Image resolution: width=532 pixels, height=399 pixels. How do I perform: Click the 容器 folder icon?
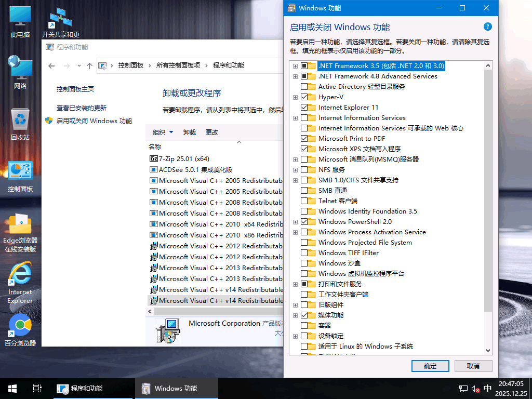312,326
